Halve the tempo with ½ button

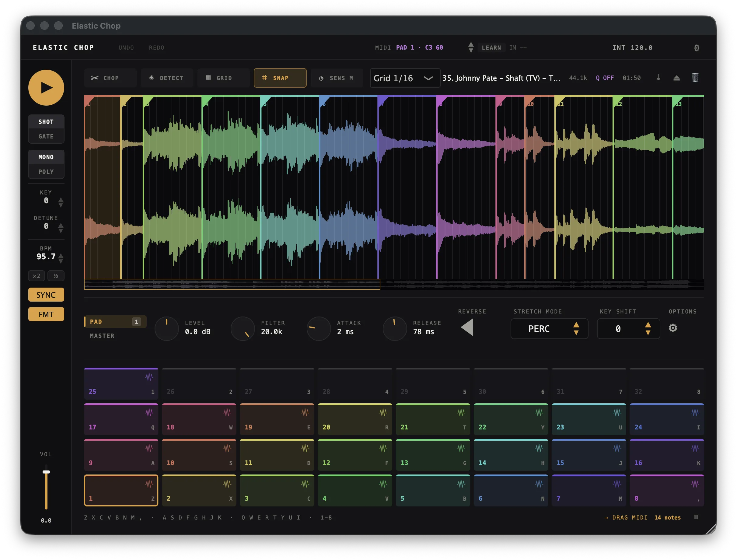56,276
